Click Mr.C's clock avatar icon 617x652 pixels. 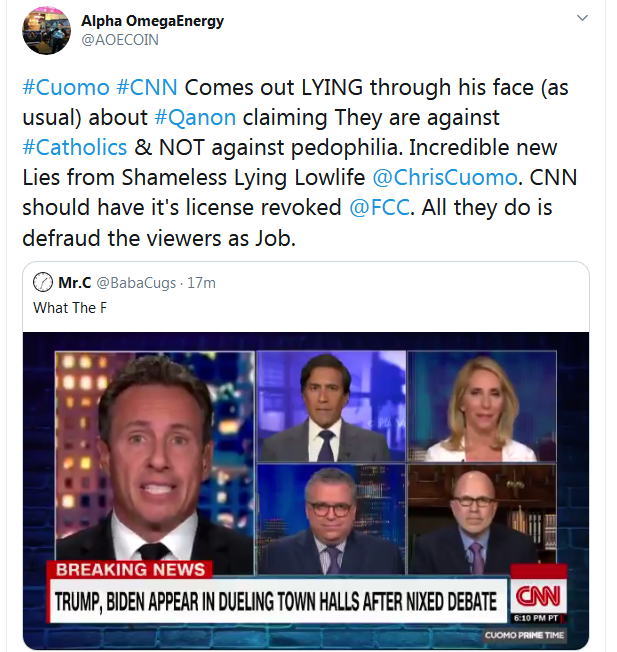point(43,282)
